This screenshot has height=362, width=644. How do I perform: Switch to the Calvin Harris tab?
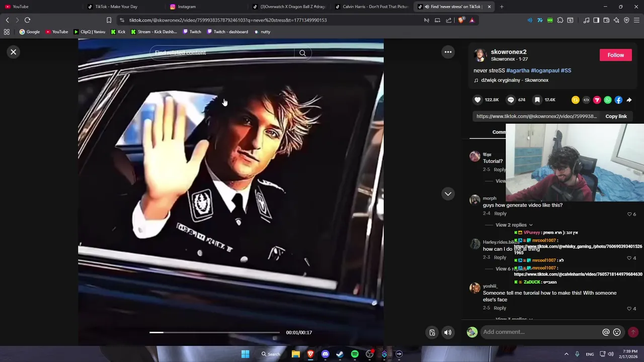(x=372, y=7)
